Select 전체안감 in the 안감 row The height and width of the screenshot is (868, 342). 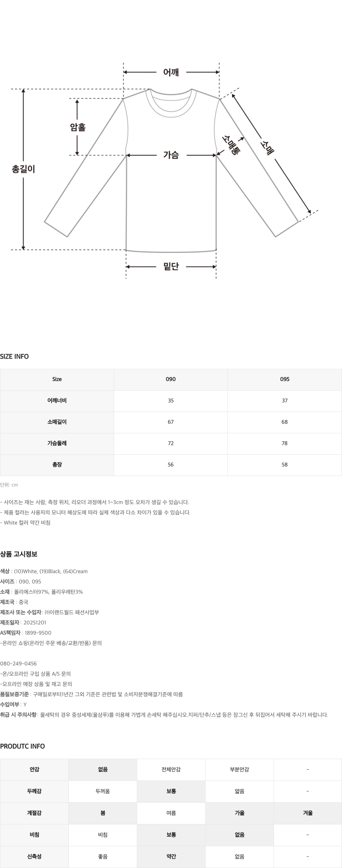171,769
